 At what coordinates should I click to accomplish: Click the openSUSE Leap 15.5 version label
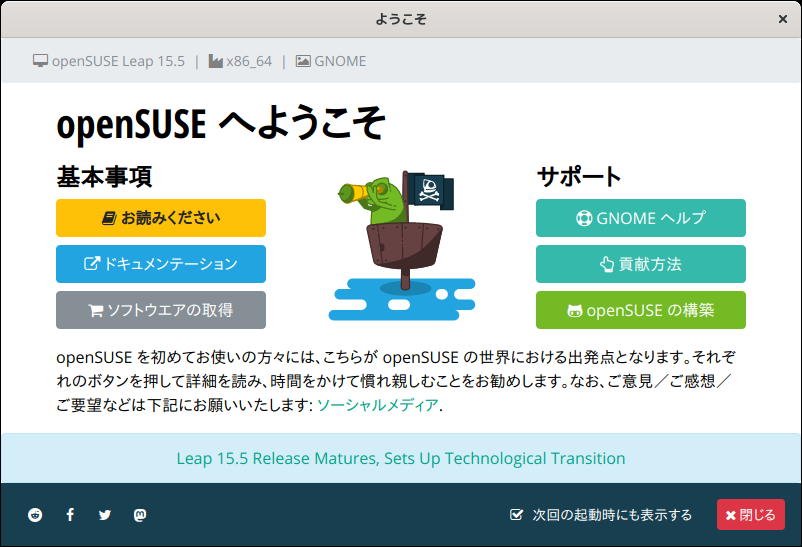(109, 61)
